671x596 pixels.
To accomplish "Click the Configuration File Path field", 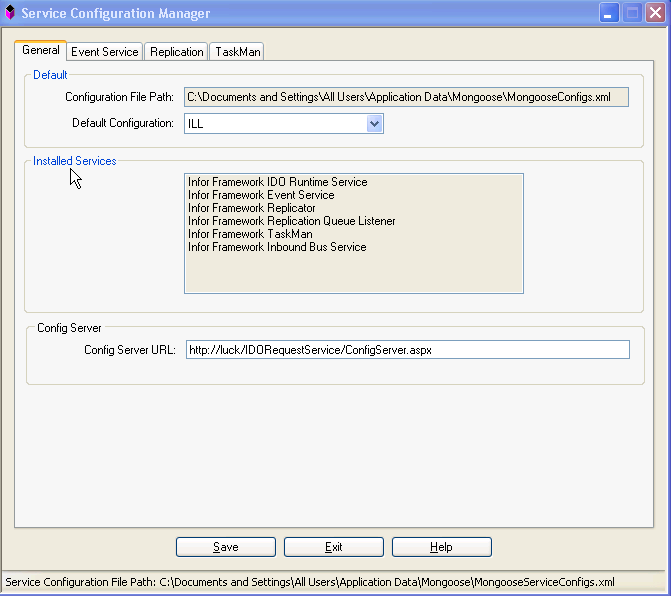I will pyautogui.click(x=406, y=97).
